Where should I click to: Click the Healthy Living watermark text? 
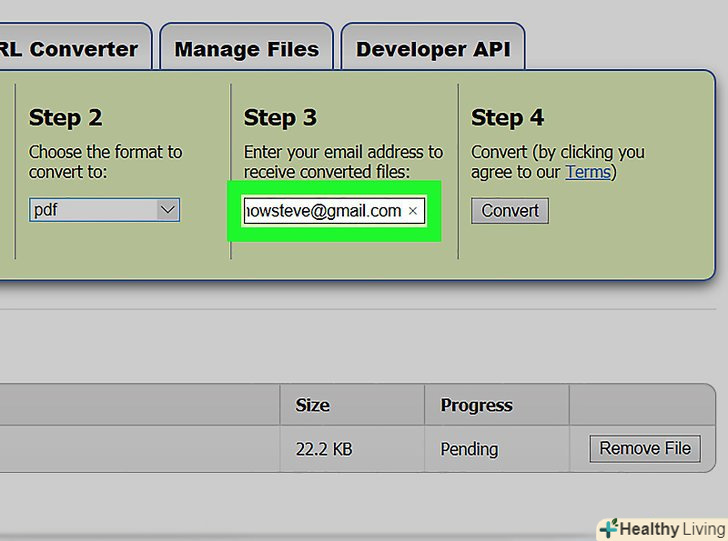[x=670, y=529]
